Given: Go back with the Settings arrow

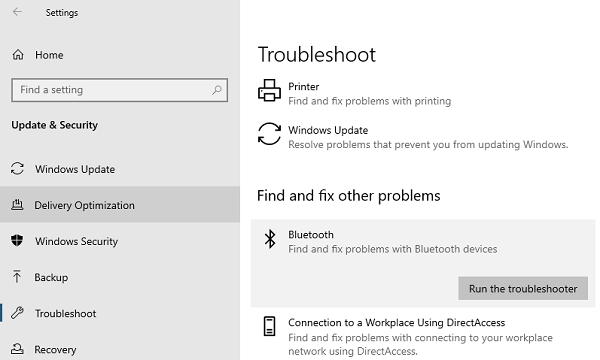Looking at the screenshot, I should coord(17,12).
